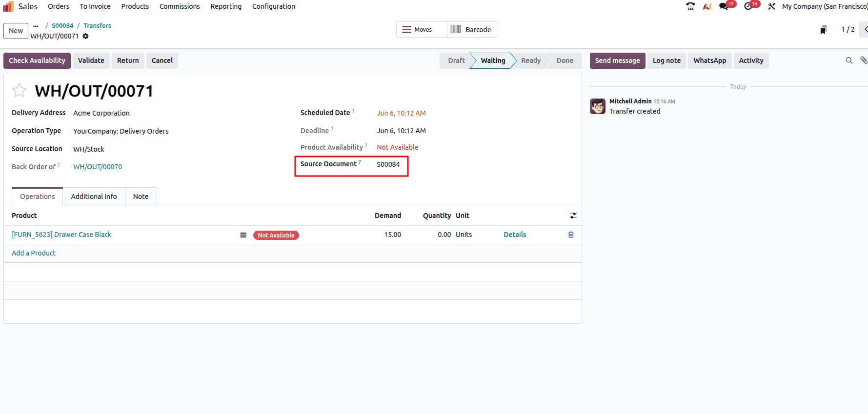Click the Log note button

point(666,60)
